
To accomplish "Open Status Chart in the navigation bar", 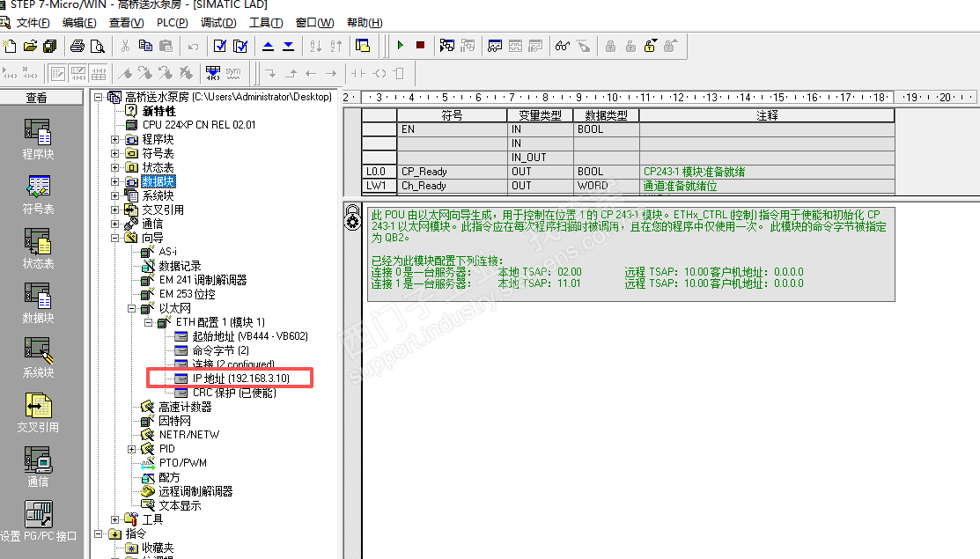I will click(38, 248).
